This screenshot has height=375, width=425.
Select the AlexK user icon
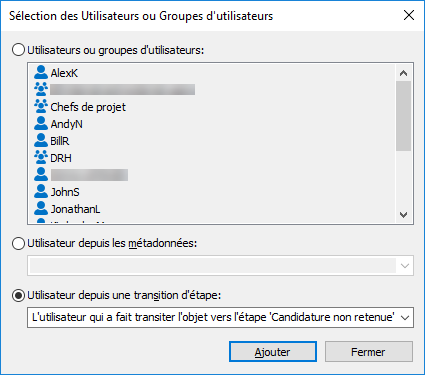point(41,72)
